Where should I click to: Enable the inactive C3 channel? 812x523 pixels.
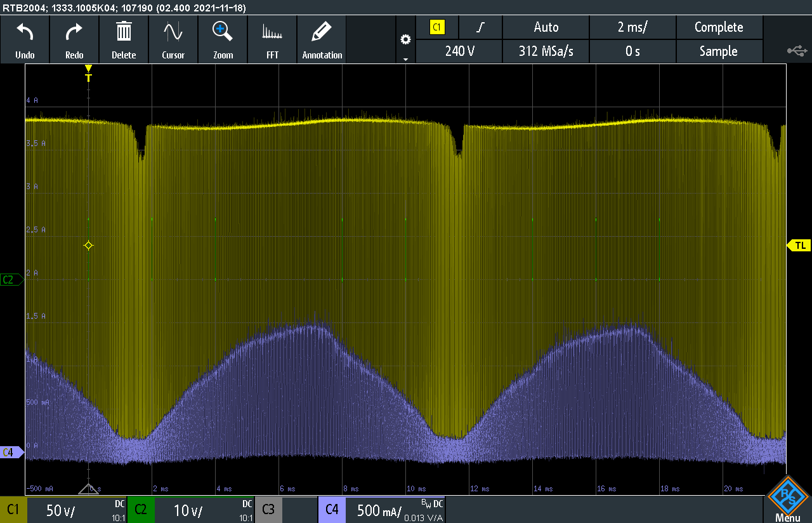285,510
